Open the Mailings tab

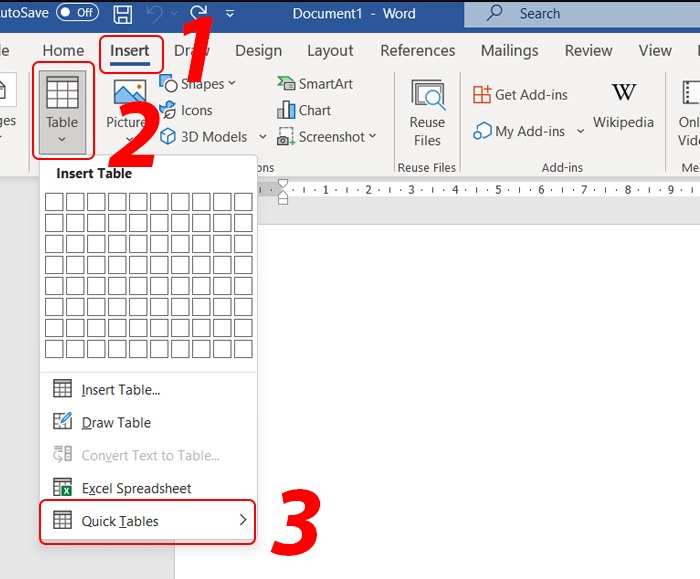tap(509, 51)
